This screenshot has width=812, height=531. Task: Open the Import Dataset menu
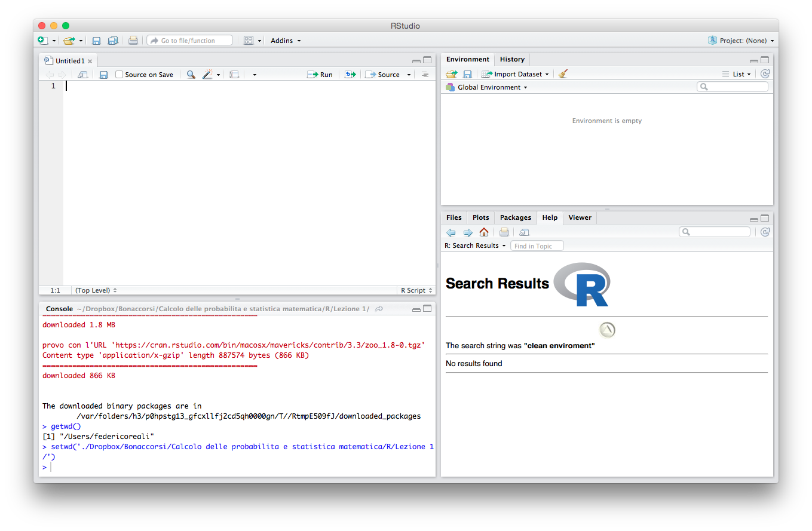(515, 74)
